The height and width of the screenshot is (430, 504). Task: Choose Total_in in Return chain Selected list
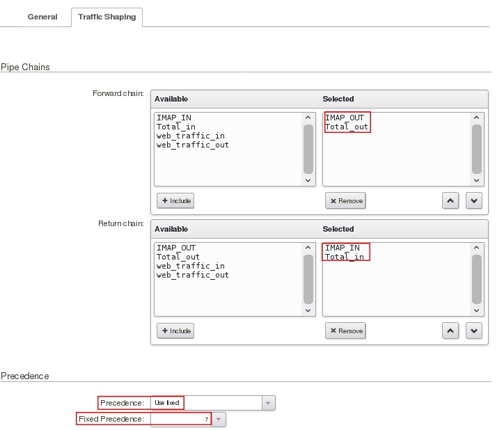tap(345, 257)
